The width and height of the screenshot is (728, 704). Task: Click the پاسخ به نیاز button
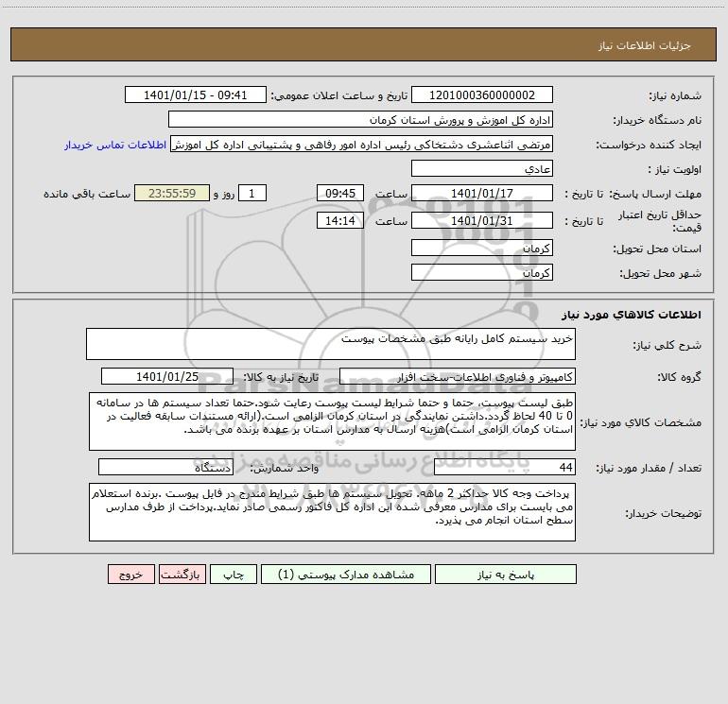coord(506,574)
